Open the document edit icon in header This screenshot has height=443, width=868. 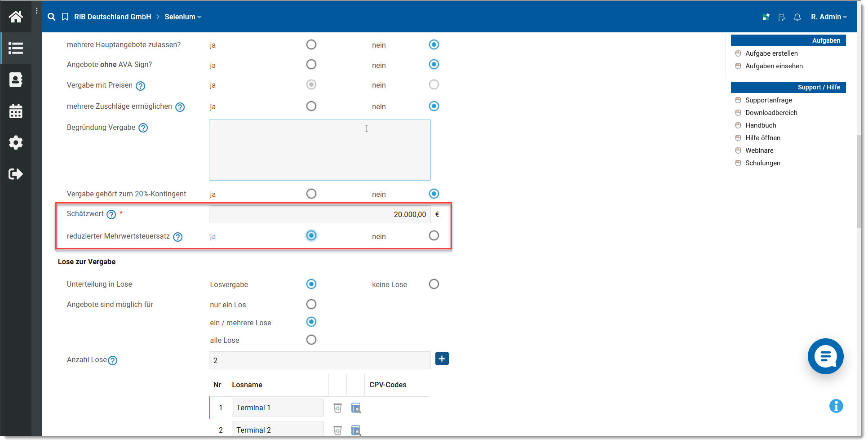pyautogui.click(x=782, y=17)
